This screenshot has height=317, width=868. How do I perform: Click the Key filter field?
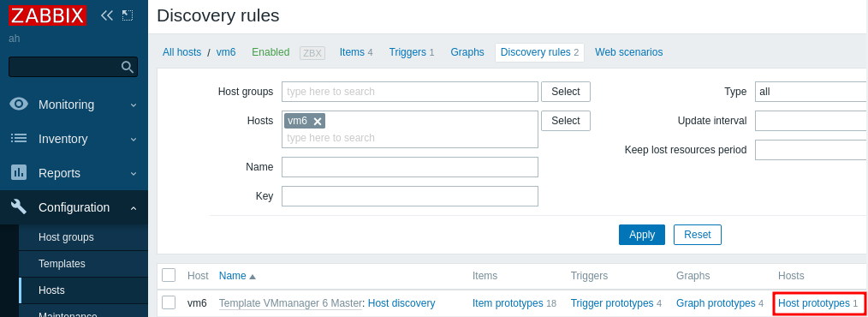point(410,195)
